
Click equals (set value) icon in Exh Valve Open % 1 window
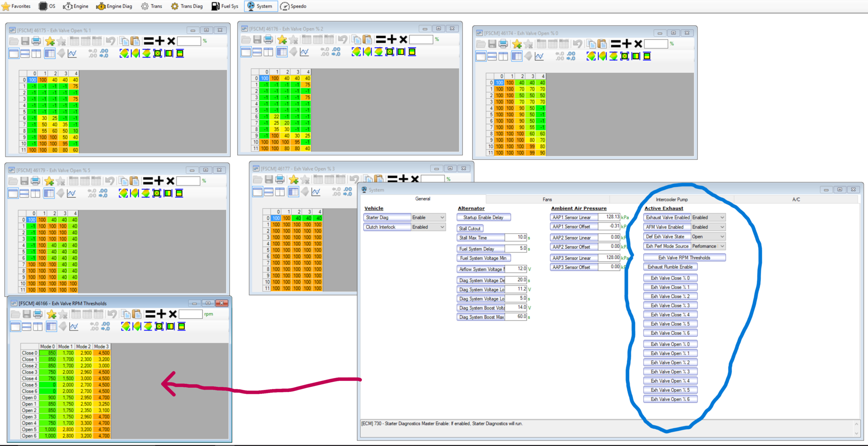point(149,41)
